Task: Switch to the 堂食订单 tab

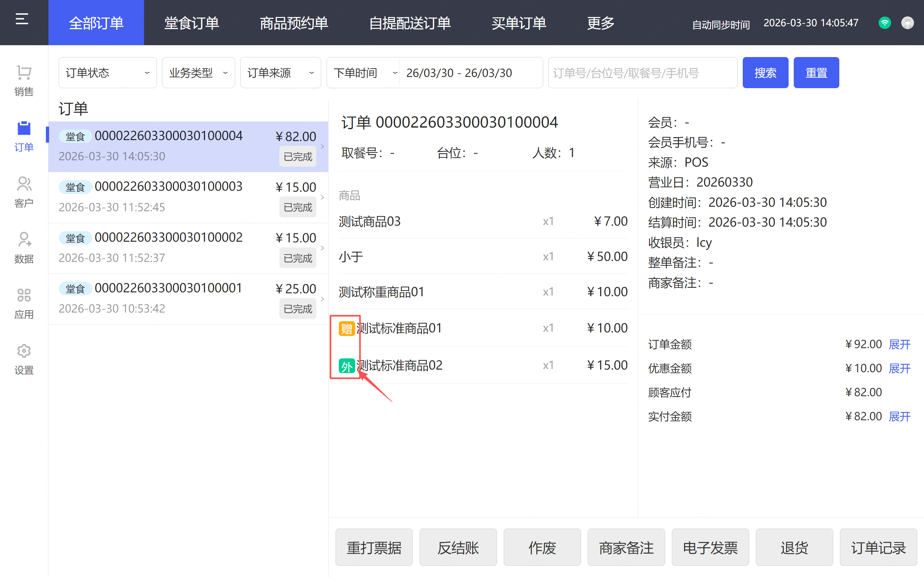Action: click(191, 23)
